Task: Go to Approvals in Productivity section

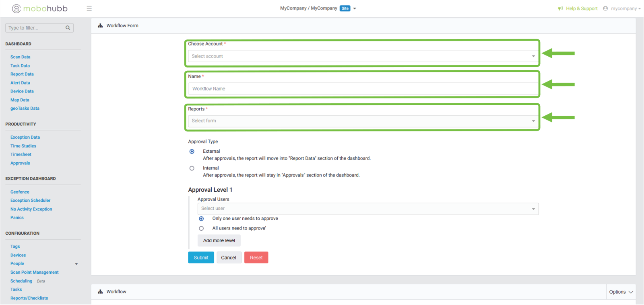Action: (x=20, y=163)
